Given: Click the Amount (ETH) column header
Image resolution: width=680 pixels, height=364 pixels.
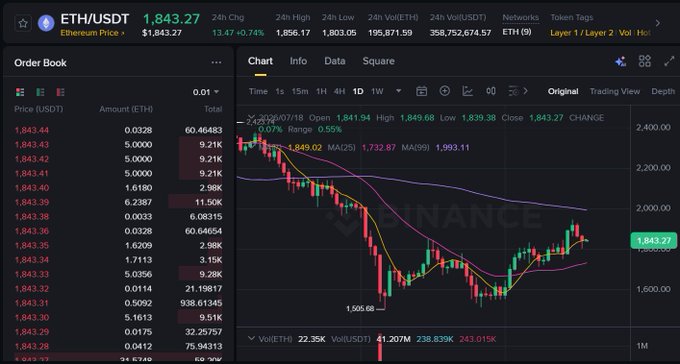Looking at the screenshot, I should pyautogui.click(x=126, y=109).
